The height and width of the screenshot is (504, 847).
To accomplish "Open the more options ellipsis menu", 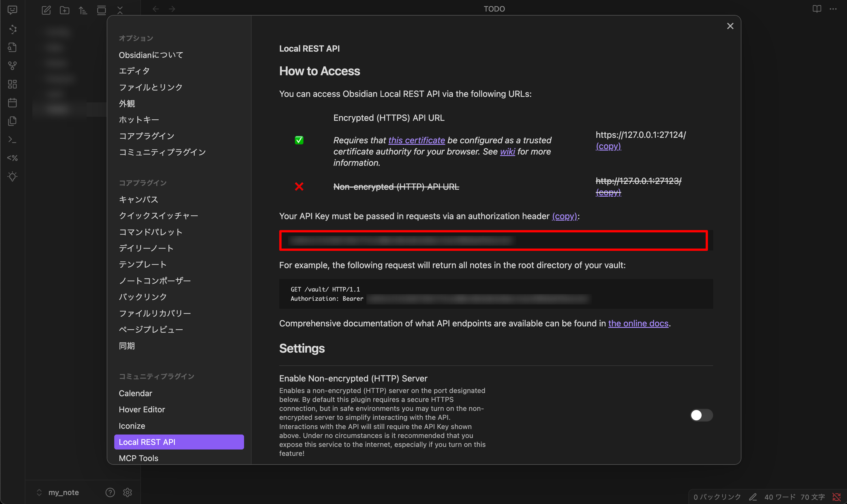I will 833,9.
